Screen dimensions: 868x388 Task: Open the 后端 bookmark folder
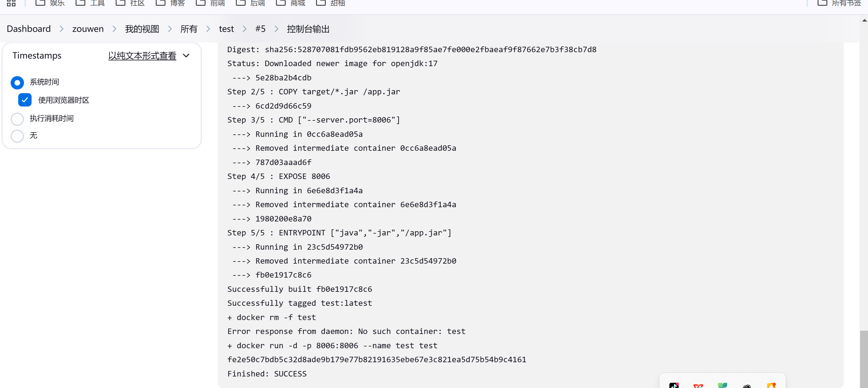tap(250, 3)
